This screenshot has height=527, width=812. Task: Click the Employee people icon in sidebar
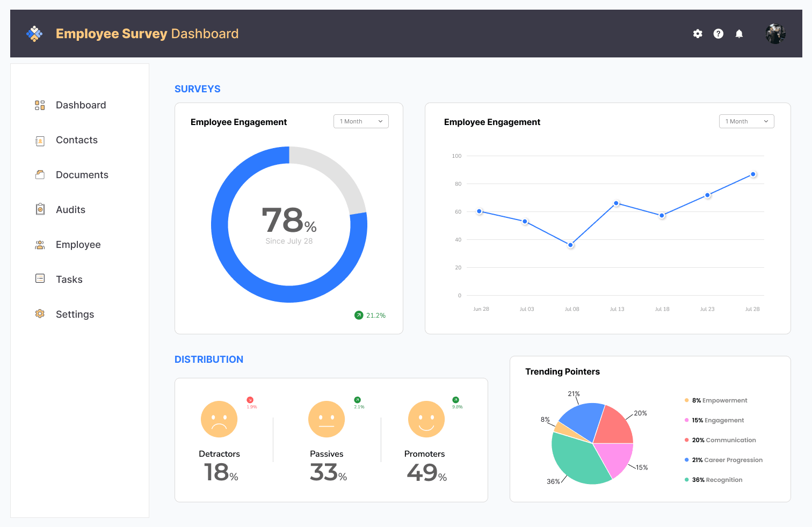point(39,244)
